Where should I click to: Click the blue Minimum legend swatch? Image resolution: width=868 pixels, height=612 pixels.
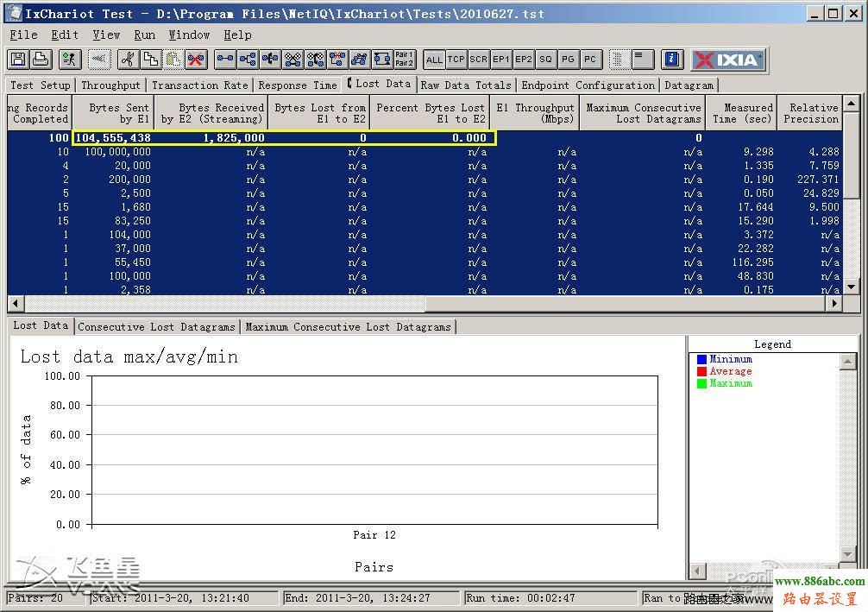[701, 359]
